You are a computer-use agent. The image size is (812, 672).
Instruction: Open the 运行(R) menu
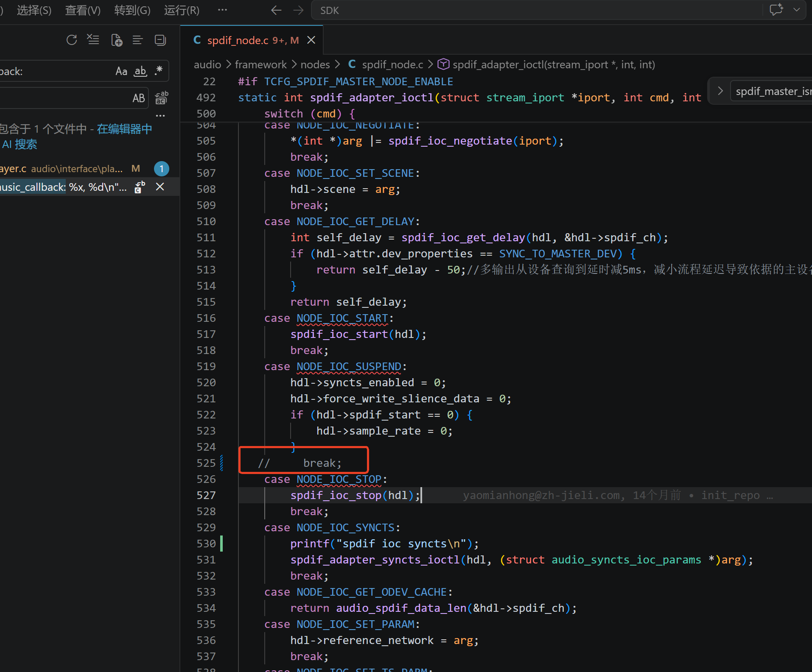182,10
